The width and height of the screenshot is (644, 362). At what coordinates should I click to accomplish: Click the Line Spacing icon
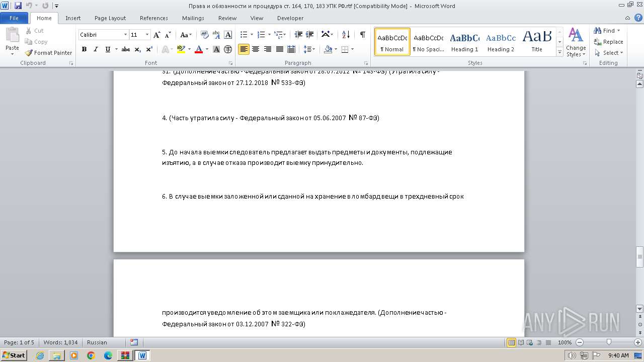point(308,49)
